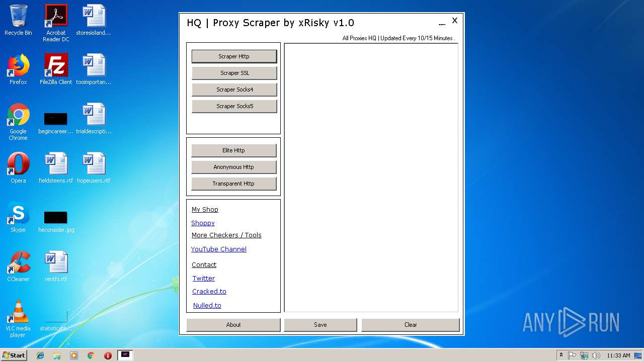Open the volume speaker tray icon

pos(596,355)
